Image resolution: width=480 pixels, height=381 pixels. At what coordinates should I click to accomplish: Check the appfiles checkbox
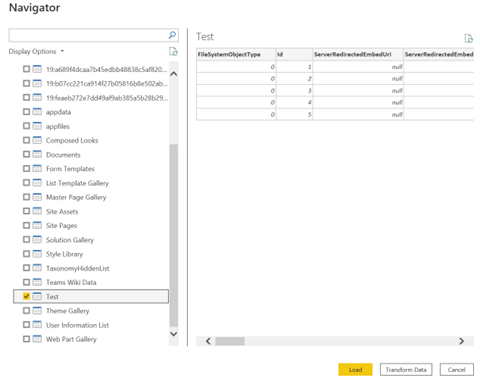point(26,126)
